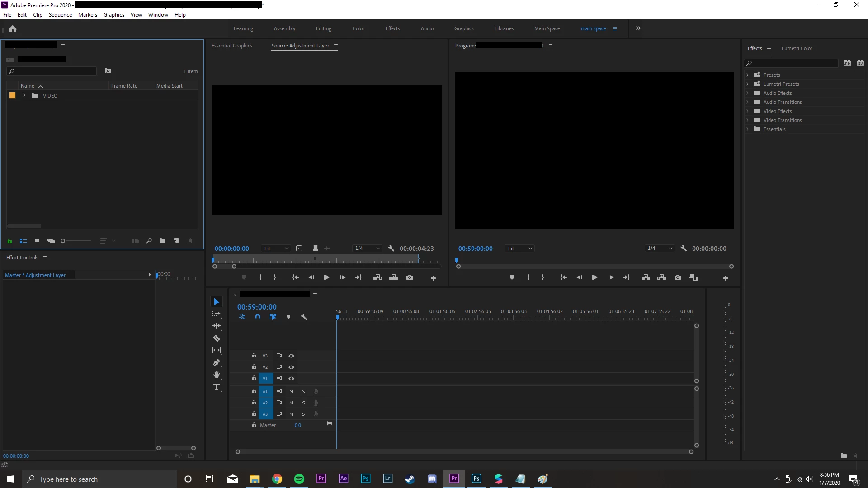Image resolution: width=868 pixels, height=488 pixels.
Task: Toggle the lock on track V3
Action: tap(254, 356)
